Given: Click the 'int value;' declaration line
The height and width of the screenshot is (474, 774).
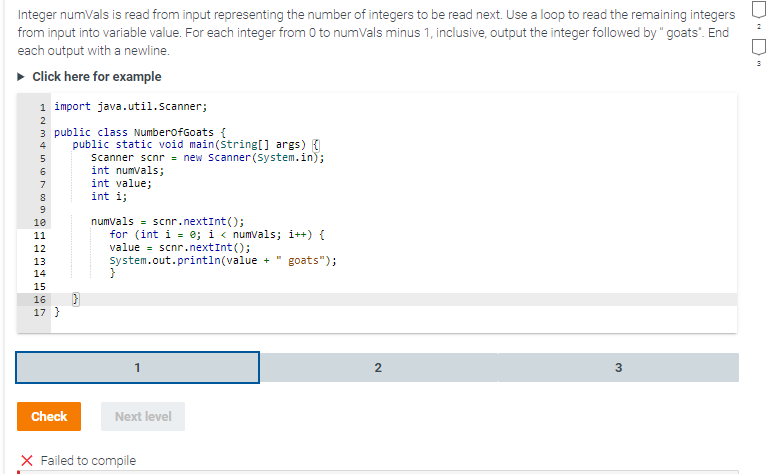Looking at the screenshot, I should click(121, 184).
